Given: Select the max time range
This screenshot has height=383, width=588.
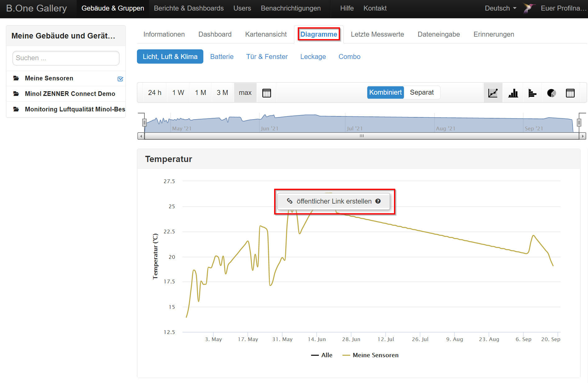Looking at the screenshot, I should click(245, 92).
